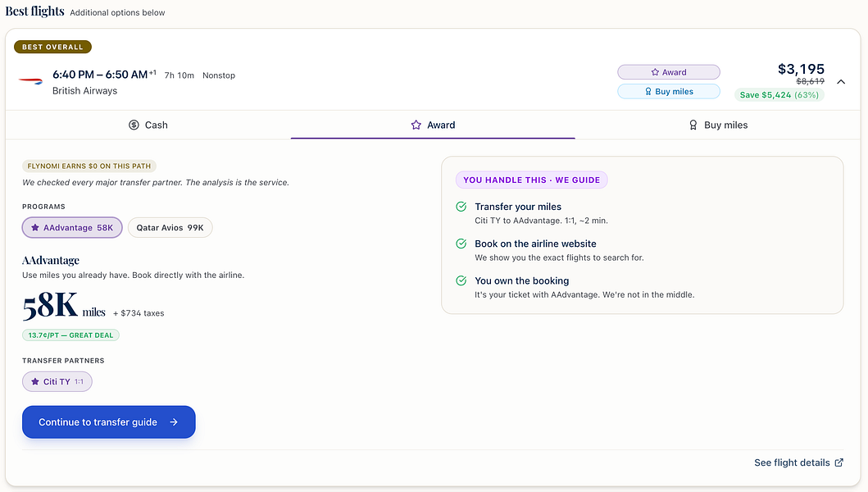Click the YOU HANDLE THIS · WE GUIDE badge
The height and width of the screenshot is (492, 868).
tap(531, 180)
